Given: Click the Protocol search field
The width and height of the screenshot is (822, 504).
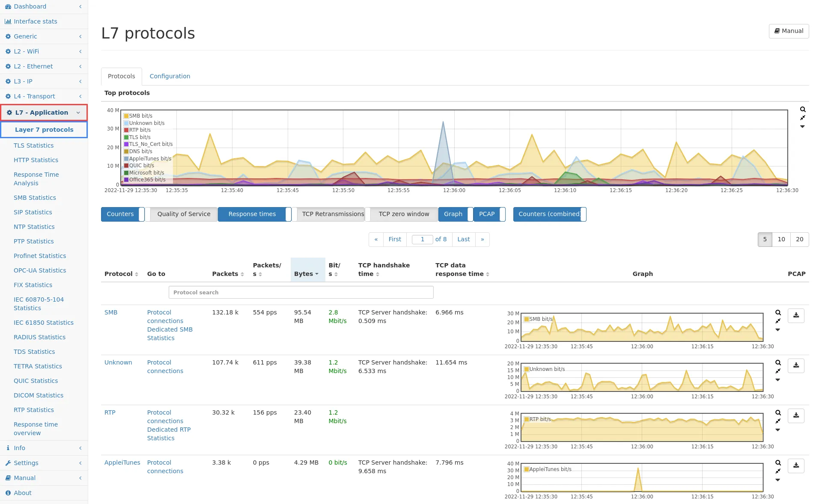Looking at the screenshot, I should [301, 293].
